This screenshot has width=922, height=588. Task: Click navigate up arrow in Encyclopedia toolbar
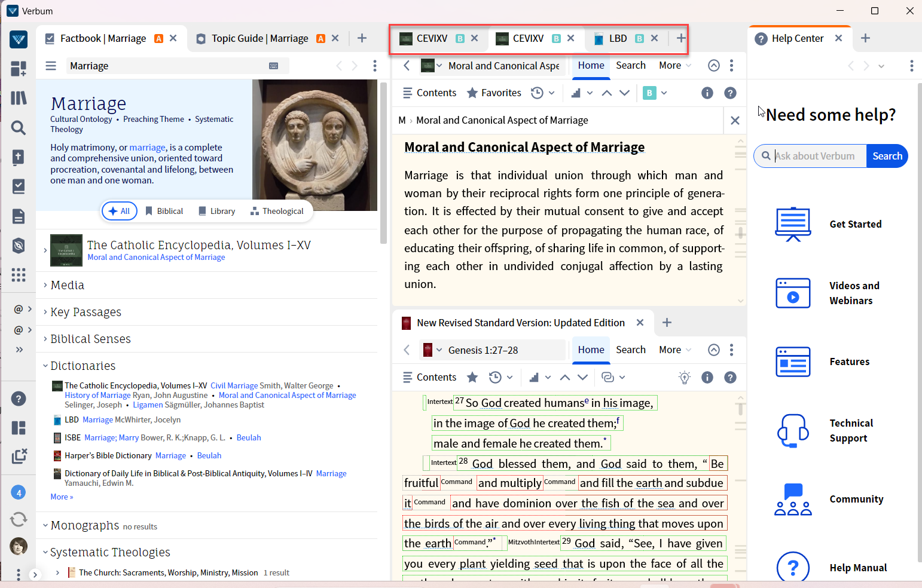pyautogui.click(x=607, y=93)
